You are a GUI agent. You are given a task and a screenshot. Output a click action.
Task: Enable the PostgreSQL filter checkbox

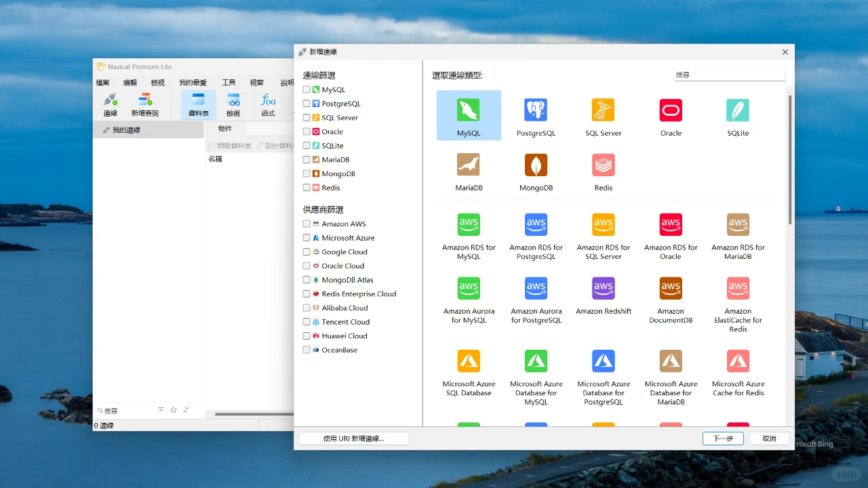pyautogui.click(x=307, y=104)
